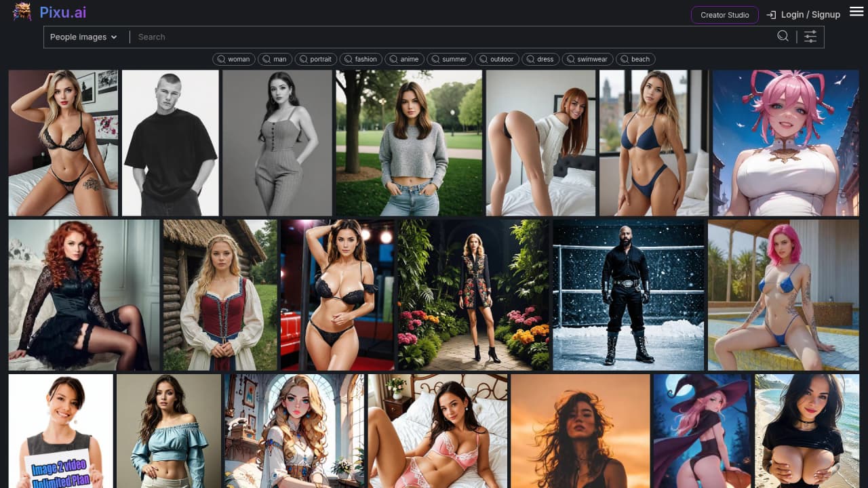Select the anime tag chip

(405, 59)
